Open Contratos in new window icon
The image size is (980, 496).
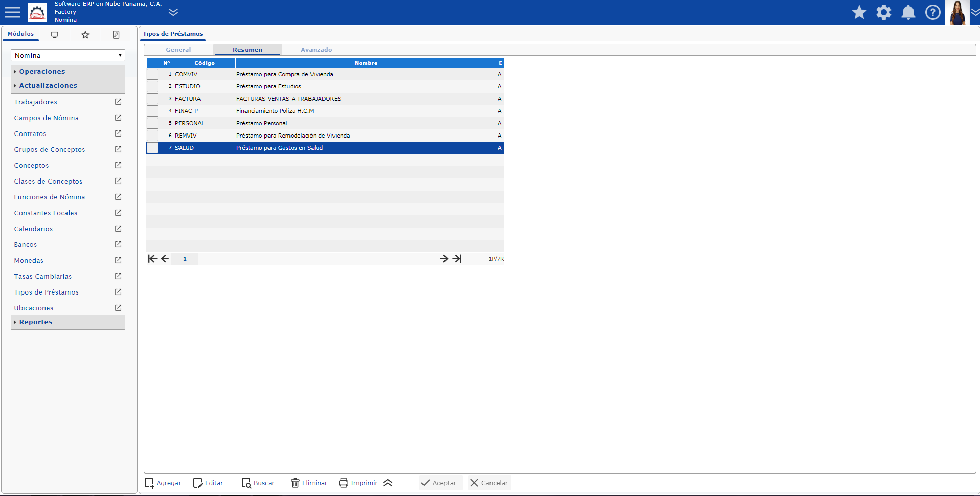[x=118, y=133]
